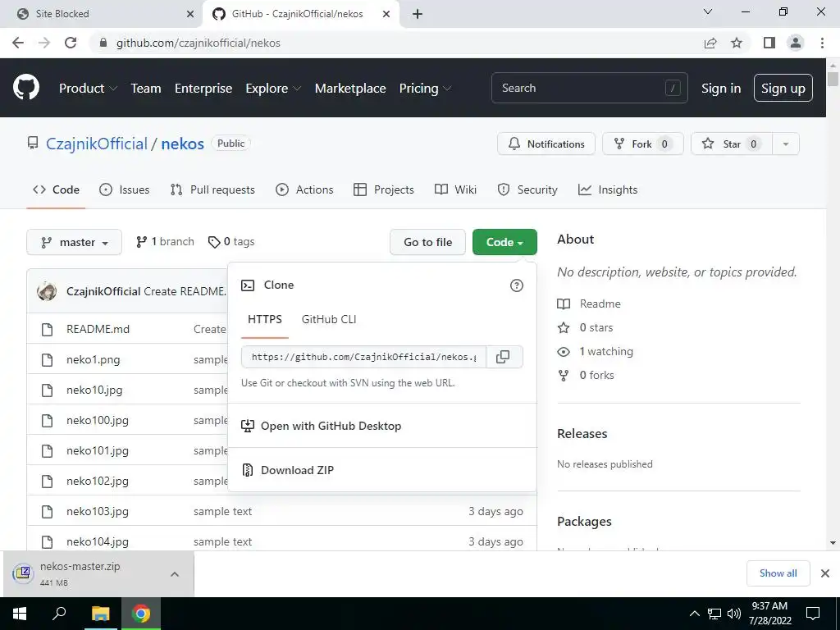Switch to the GitHub CLI clone tab
The width and height of the screenshot is (840, 630).
pyautogui.click(x=329, y=319)
